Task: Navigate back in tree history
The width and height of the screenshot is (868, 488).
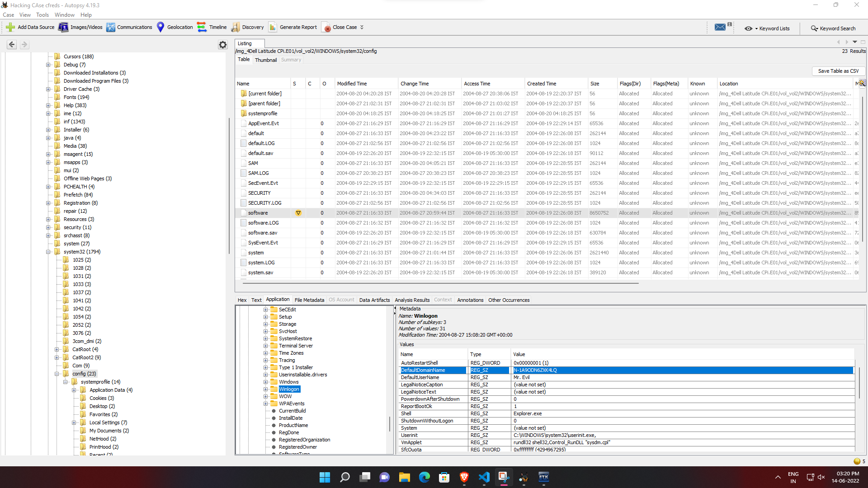Action: [x=12, y=44]
